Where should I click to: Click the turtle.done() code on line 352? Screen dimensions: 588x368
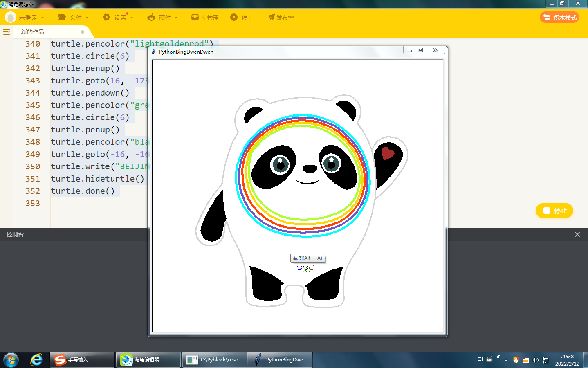pos(83,191)
